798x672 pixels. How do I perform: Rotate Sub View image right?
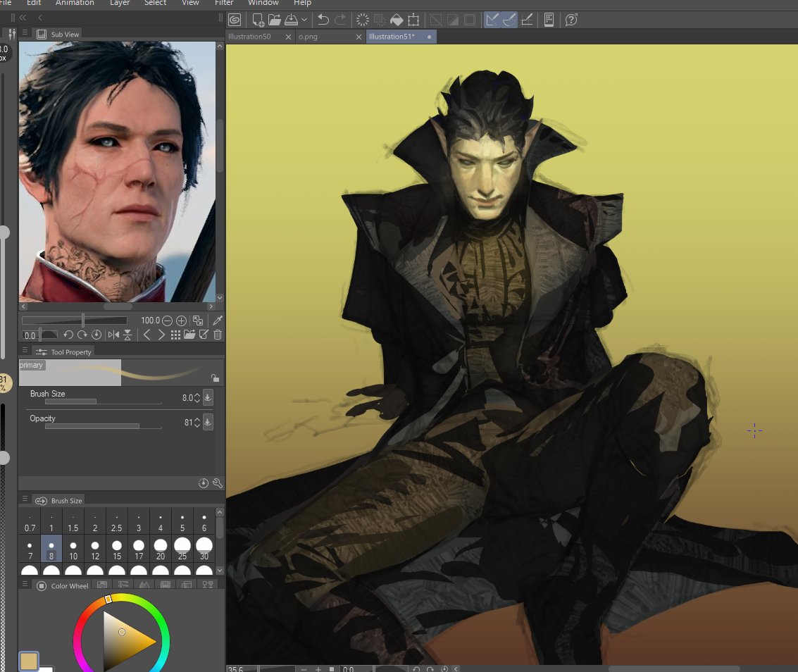pos(82,335)
